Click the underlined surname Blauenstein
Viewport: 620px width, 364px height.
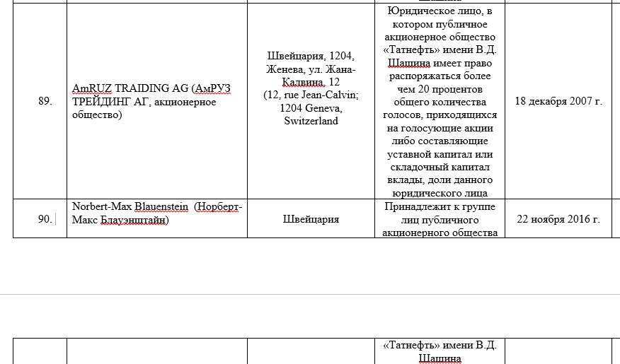161,206
